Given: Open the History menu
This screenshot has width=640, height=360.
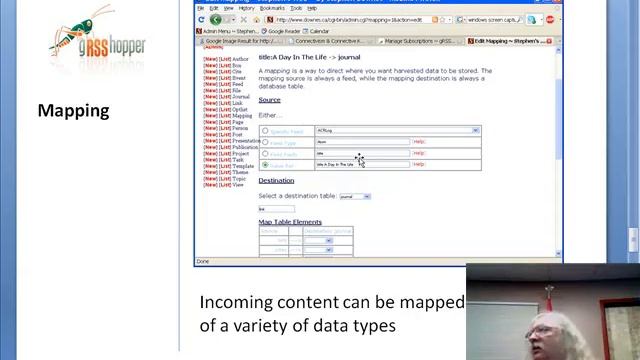Looking at the screenshot, I should tap(247, 8).
